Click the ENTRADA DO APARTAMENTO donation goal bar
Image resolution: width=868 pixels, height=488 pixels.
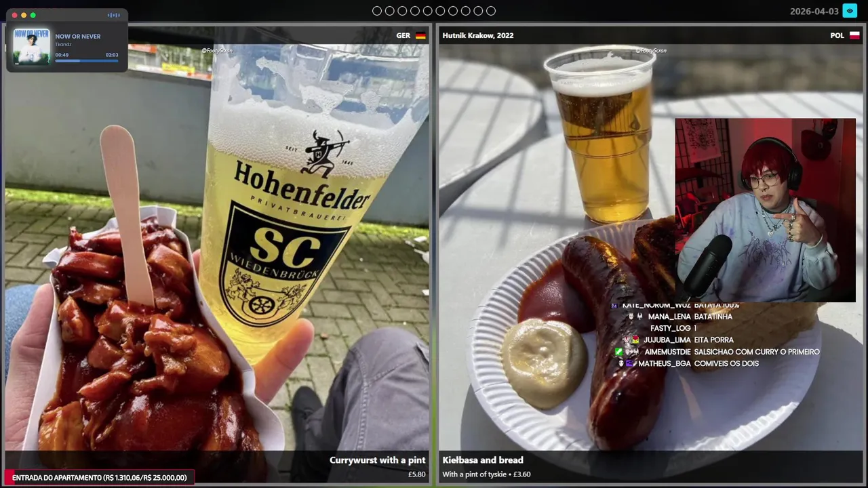[x=100, y=478]
